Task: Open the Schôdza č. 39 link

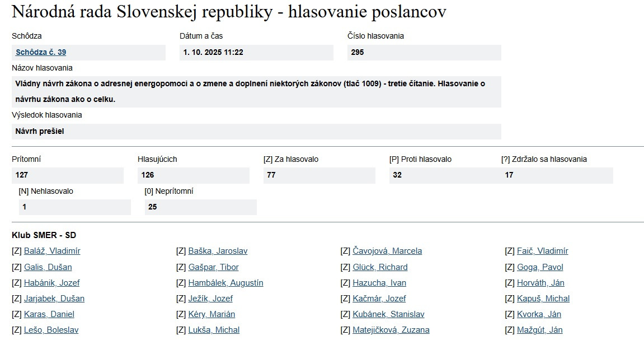Action: (41, 52)
